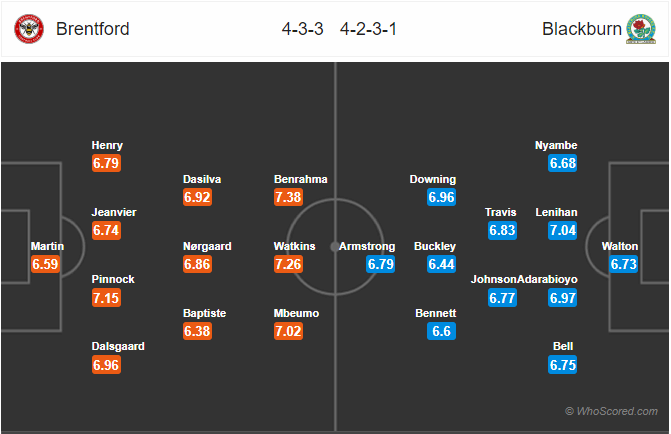Image resolution: width=671 pixels, height=434 pixels.
Task: Click Dalsgaard's 6.96 rating badge
Action: pos(106,365)
